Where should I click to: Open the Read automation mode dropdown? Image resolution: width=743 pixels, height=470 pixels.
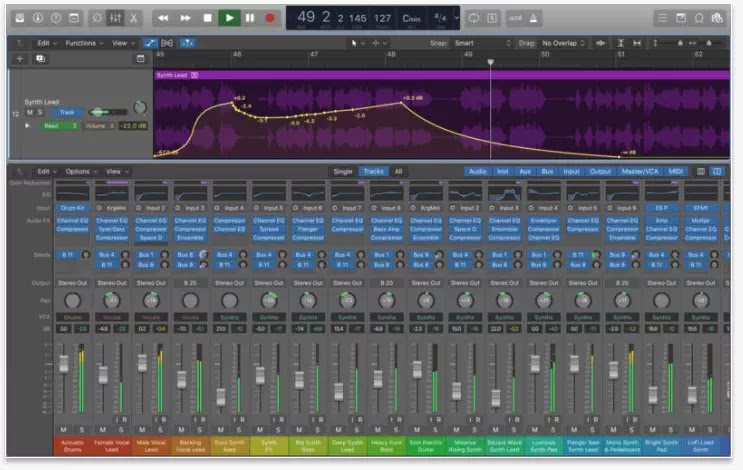[x=59, y=126]
